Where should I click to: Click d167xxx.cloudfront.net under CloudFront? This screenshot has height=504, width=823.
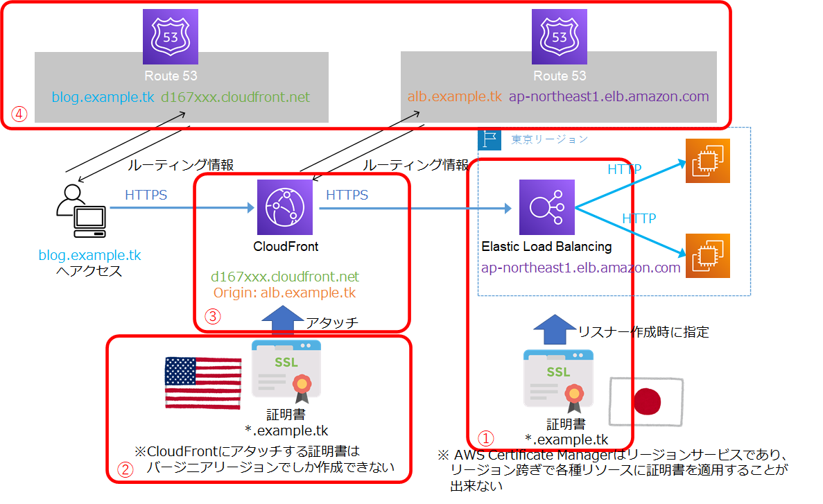click(285, 276)
